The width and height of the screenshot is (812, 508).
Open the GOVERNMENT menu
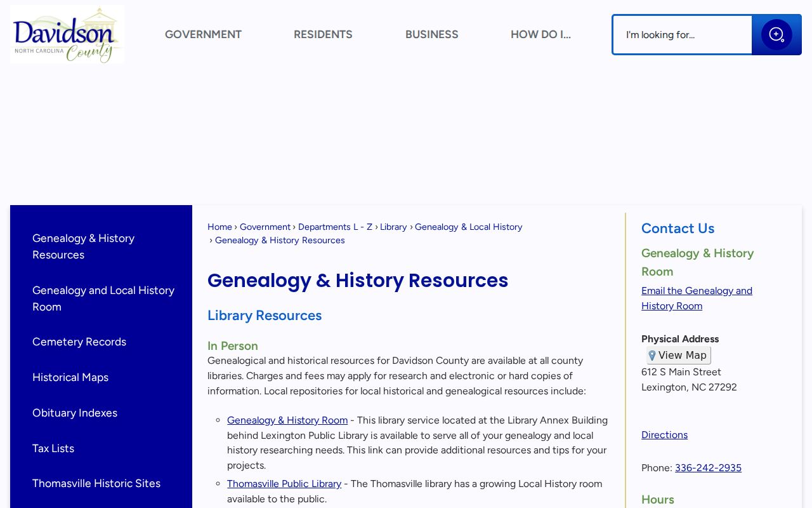click(203, 34)
